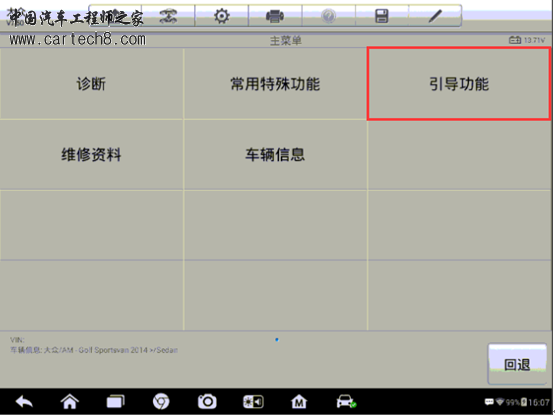Open the 诊断 menu tile
555x415 pixels.
91,84
